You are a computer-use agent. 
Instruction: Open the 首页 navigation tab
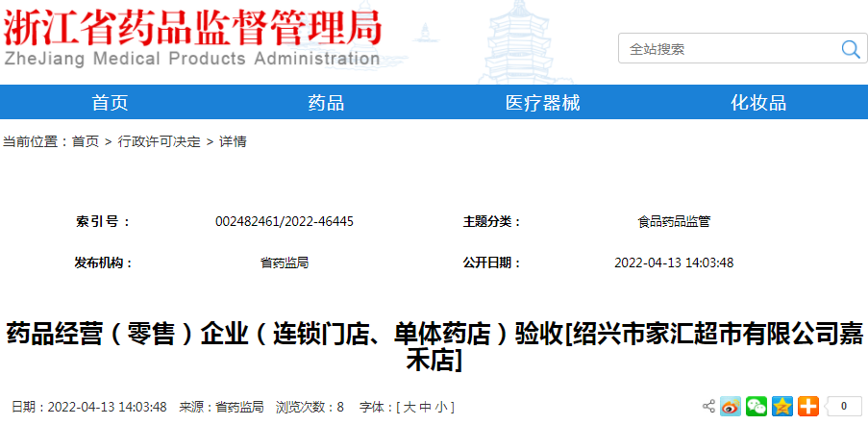(x=110, y=102)
